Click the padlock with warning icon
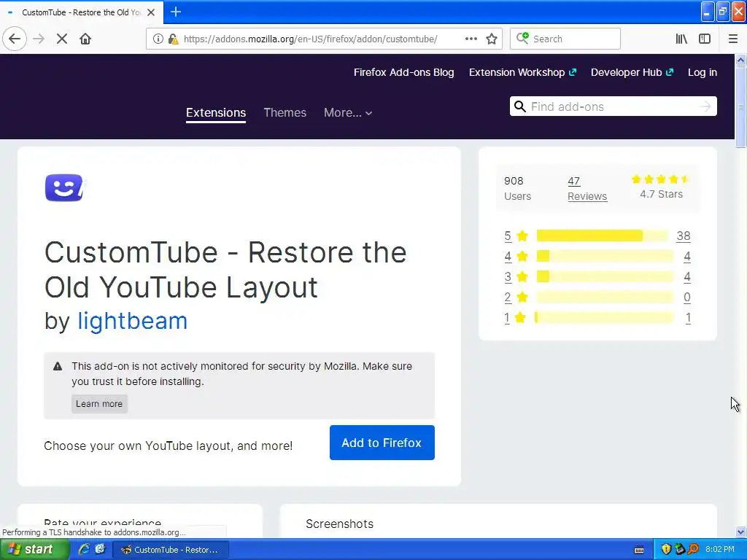Screen dimensions: 747x560 (174, 39)
